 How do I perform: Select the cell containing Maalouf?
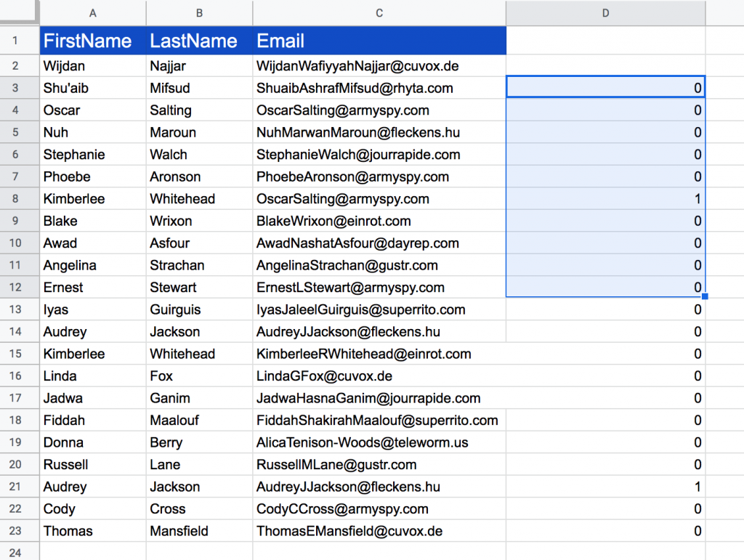[x=199, y=420]
